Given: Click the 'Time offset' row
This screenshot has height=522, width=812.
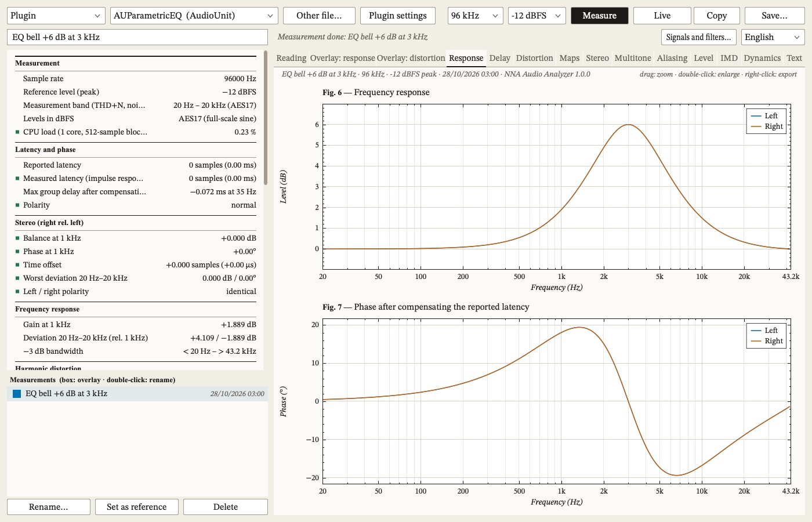Looking at the screenshot, I should click(x=136, y=265).
